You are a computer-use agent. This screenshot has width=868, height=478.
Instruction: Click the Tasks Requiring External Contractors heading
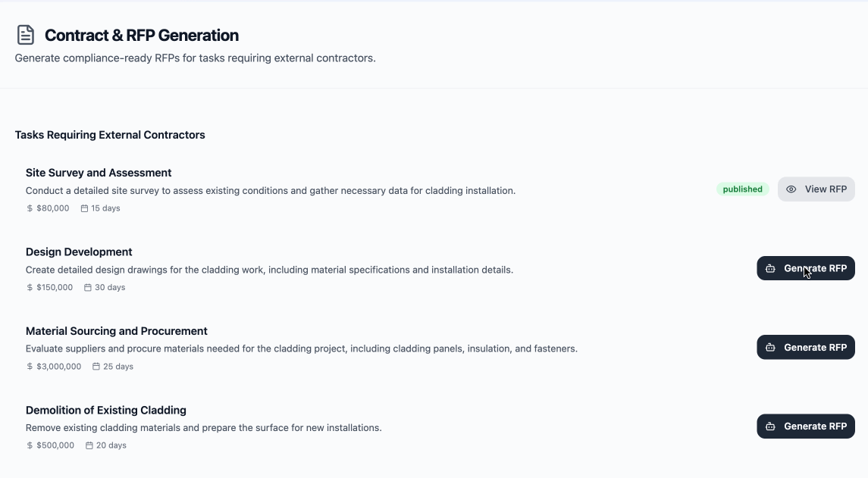[x=110, y=135]
